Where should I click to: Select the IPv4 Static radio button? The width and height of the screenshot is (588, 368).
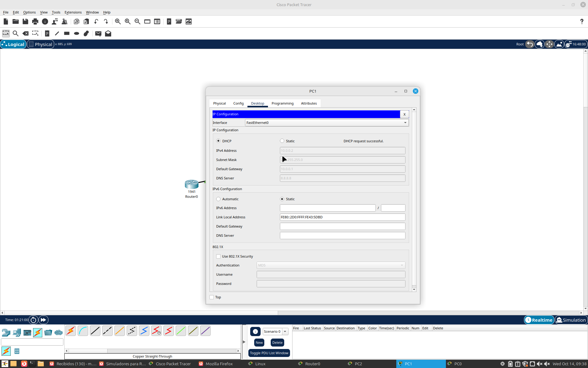[x=282, y=141]
